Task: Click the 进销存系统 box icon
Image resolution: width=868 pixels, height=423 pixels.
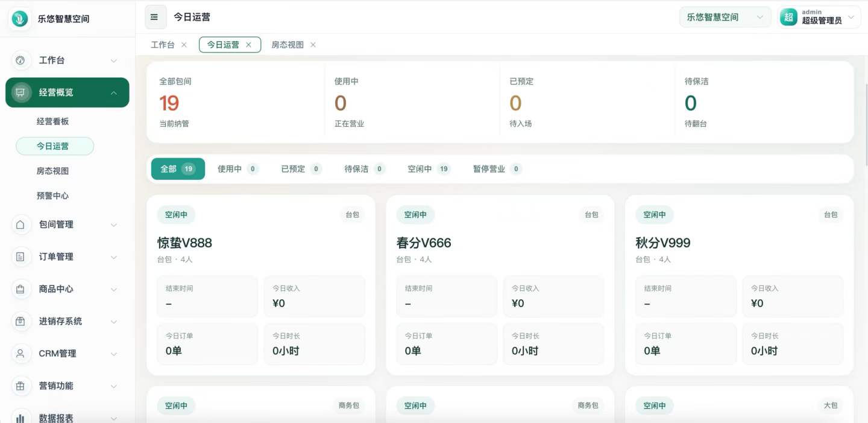Action: (20, 322)
